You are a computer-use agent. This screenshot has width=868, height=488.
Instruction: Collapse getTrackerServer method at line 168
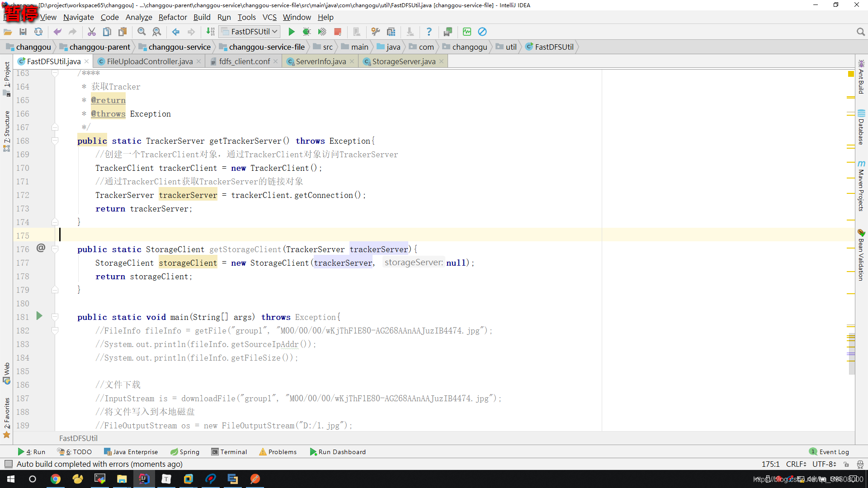pos(55,141)
